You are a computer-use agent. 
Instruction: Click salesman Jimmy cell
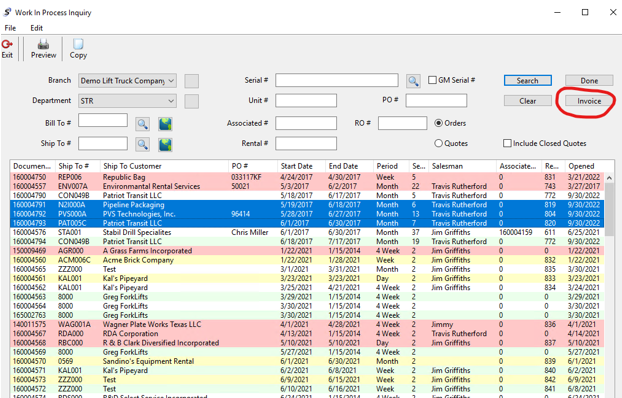[442, 324]
